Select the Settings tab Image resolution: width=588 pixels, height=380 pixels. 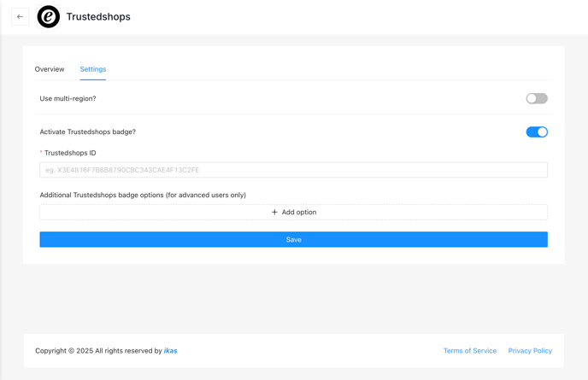[x=93, y=69]
